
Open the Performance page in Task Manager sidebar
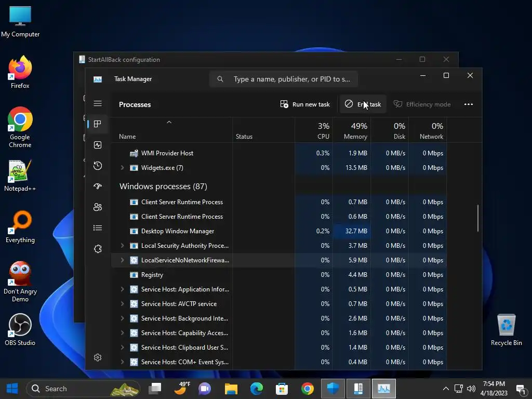(98, 145)
